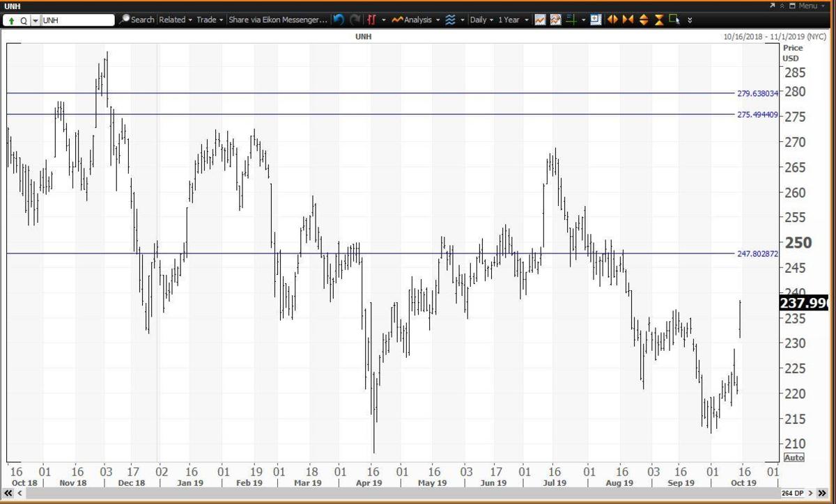Focus the UNH symbol input field
The image size is (836, 504).
[77, 20]
